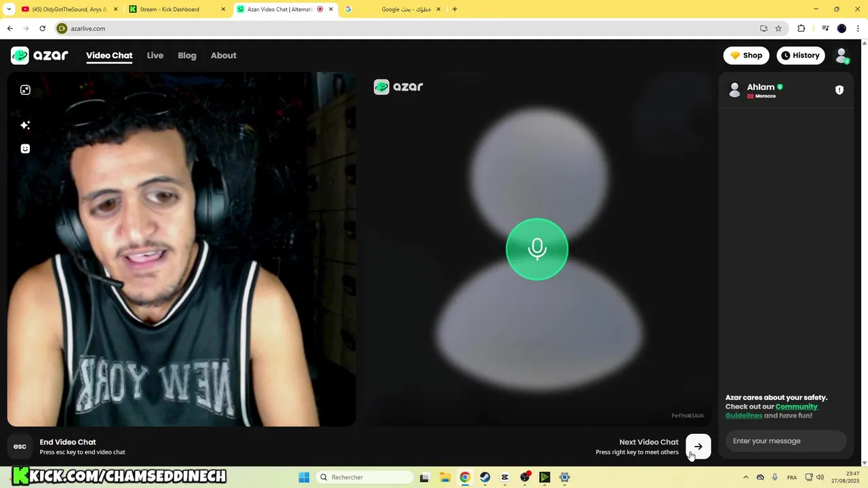
Task: Open the fullscreen expand icon on video
Action: click(x=25, y=90)
